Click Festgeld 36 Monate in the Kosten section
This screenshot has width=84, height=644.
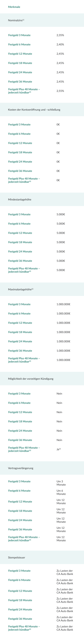[20, 171]
